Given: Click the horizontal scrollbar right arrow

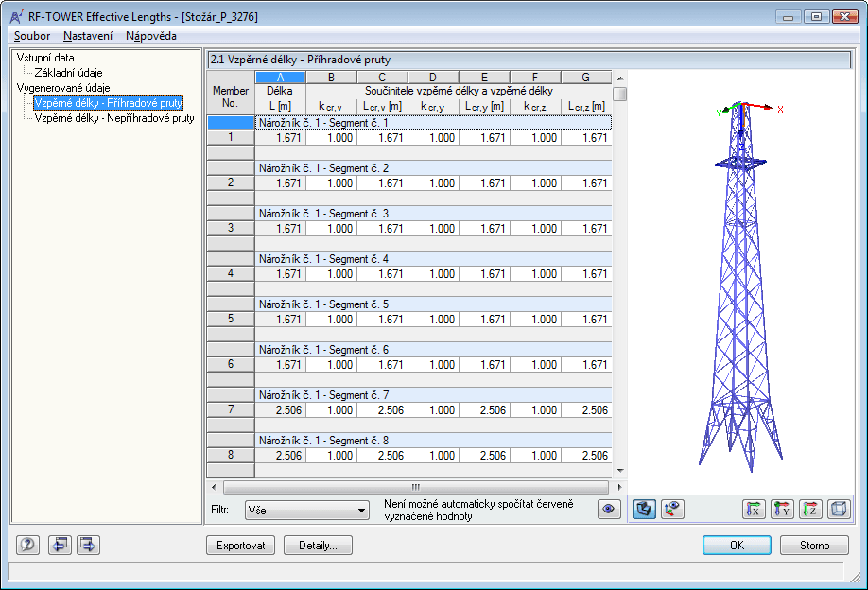Looking at the screenshot, I should [619, 487].
